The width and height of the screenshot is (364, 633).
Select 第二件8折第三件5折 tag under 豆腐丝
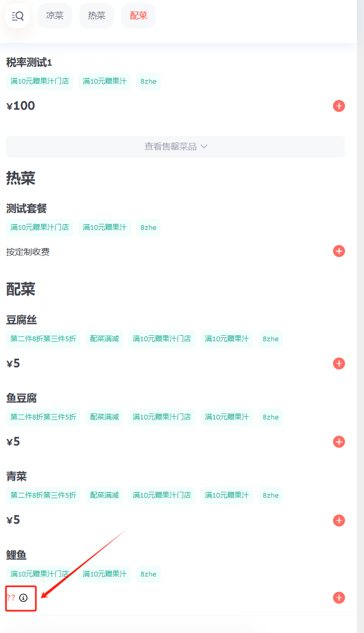43,339
